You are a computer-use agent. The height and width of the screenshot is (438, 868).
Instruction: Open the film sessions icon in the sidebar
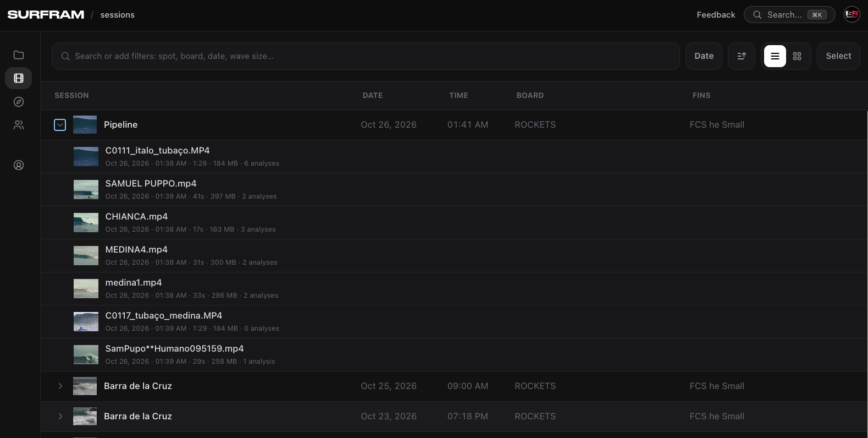tap(19, 78)
